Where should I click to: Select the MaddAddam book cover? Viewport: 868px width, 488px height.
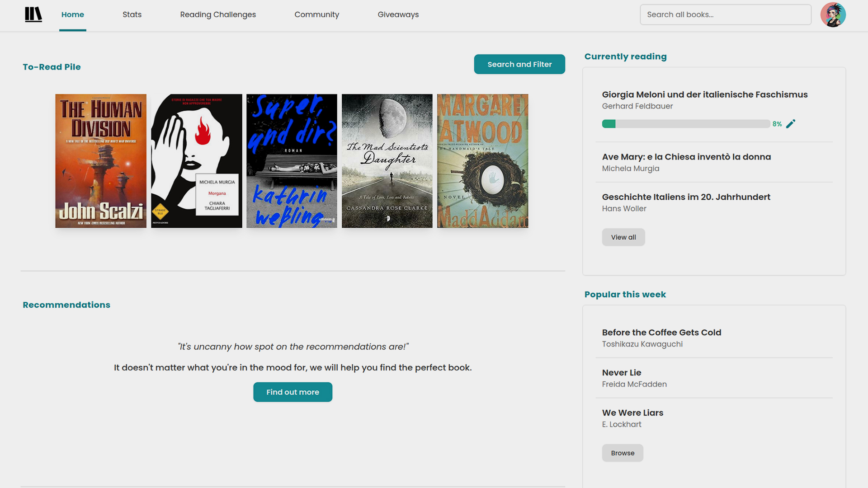coord(482,161)
